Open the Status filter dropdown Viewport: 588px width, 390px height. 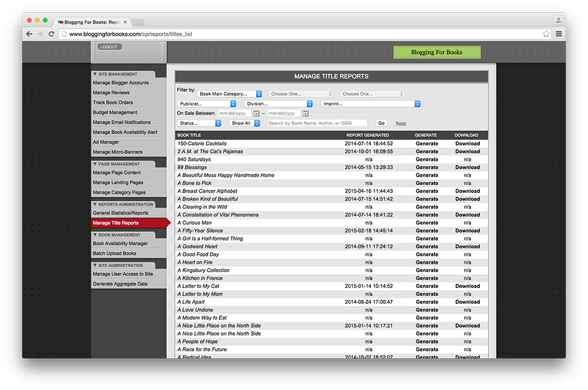tap(199, 123)
